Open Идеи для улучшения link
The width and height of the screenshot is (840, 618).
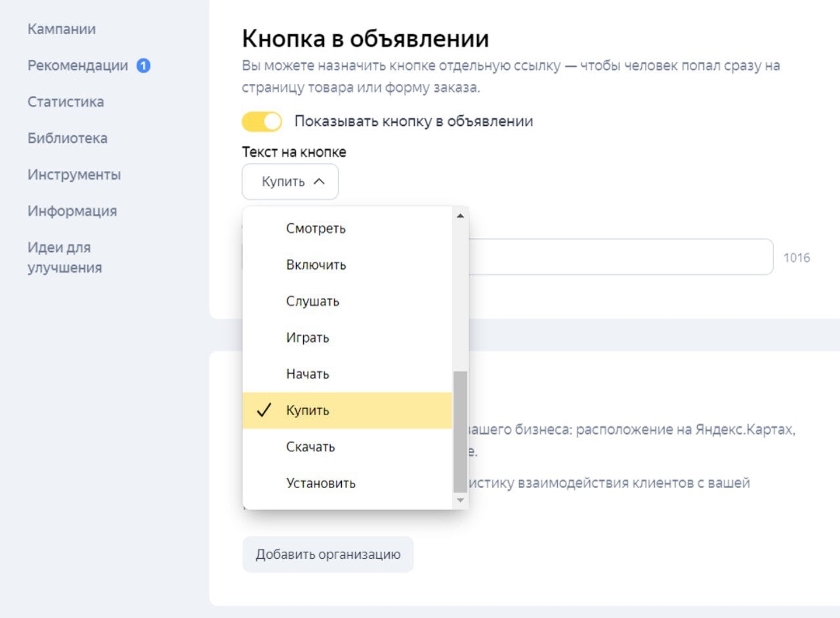[x=64, y=257]
